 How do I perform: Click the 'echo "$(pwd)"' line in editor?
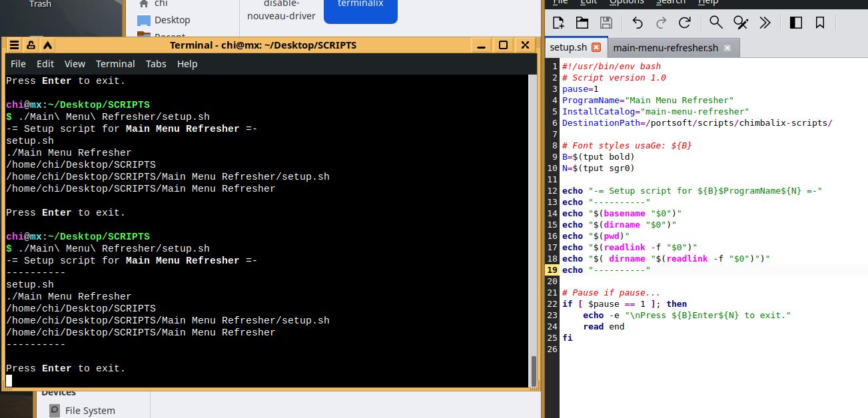click(596, 236)
